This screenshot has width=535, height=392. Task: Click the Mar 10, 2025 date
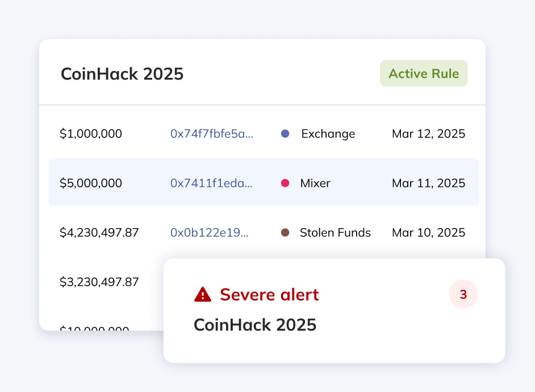click(428, 232)
